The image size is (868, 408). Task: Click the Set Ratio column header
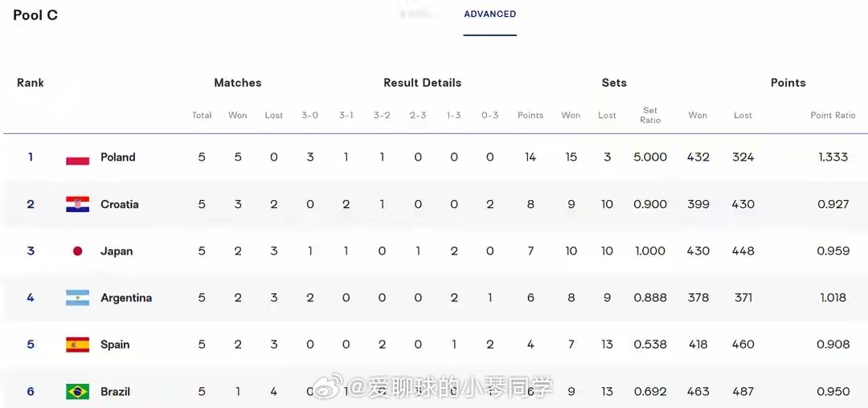pos(650,115)
